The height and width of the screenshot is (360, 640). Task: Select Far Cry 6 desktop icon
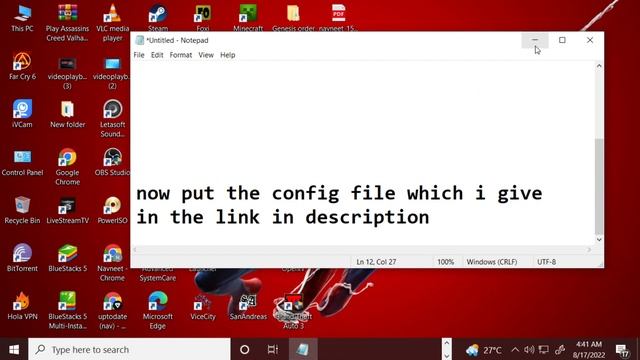22,66
